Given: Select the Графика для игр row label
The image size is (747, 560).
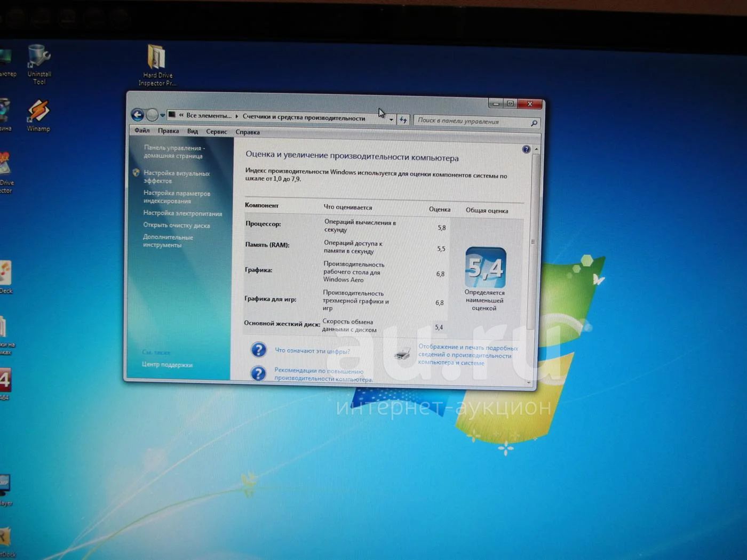Looking at the screenshot, I should pyautogui.click(x=271, y=299).
